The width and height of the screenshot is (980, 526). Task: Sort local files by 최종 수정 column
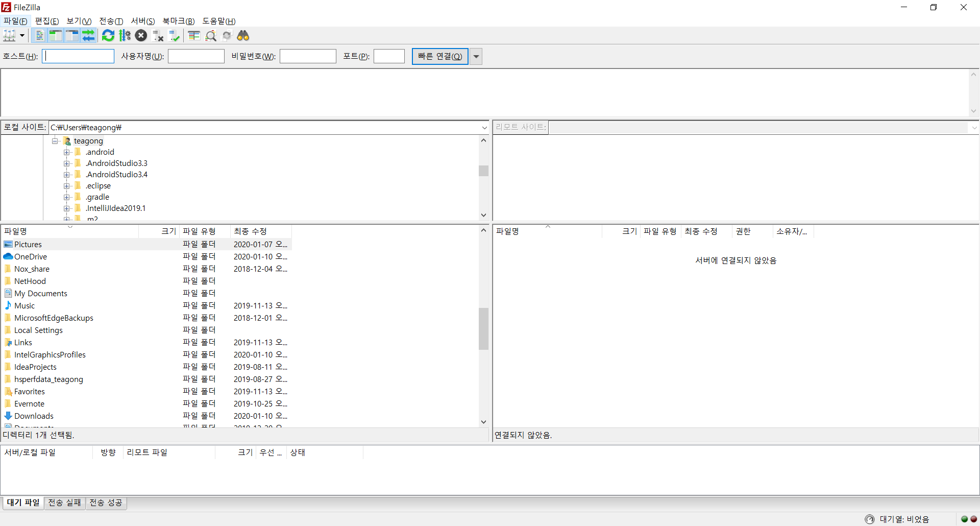click(x=261, y=231)
